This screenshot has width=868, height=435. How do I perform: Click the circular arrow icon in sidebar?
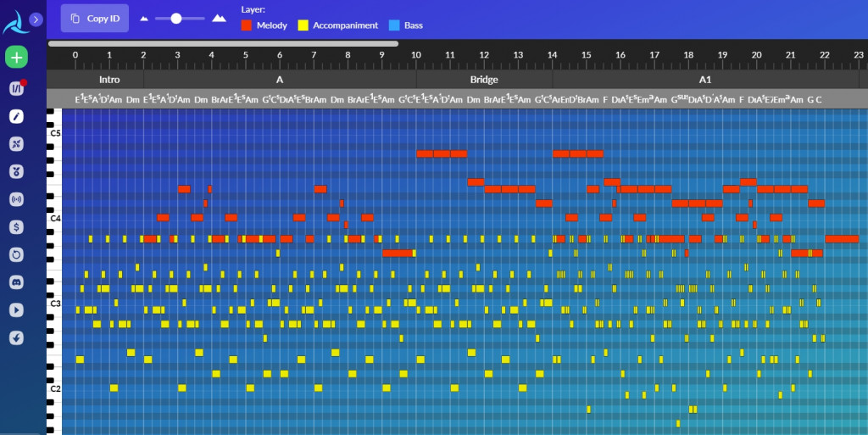(x=17, y=254)
